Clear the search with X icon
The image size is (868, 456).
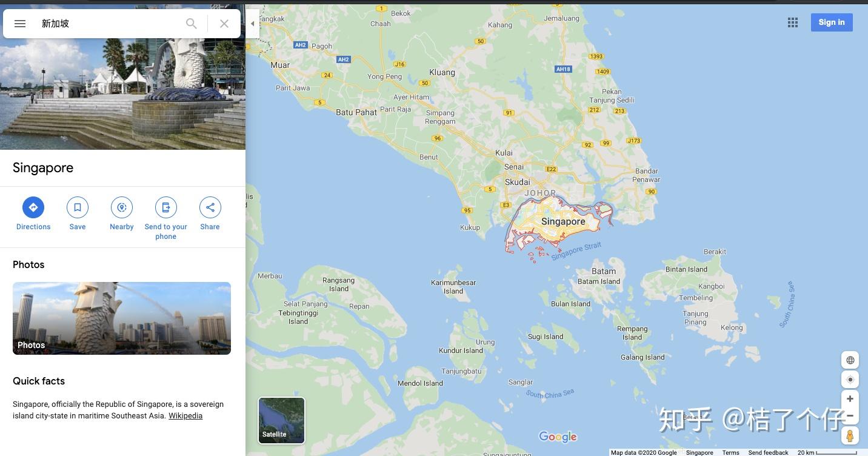[224, 24]
